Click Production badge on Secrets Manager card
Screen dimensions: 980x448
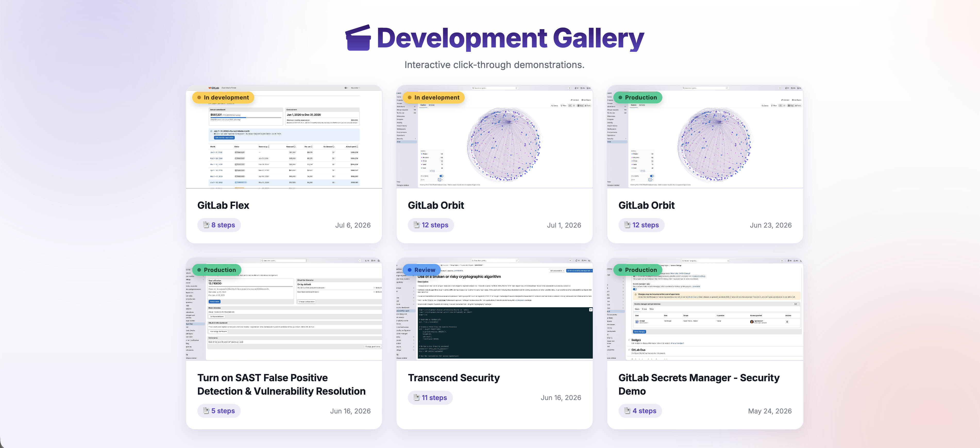[638, 270]
